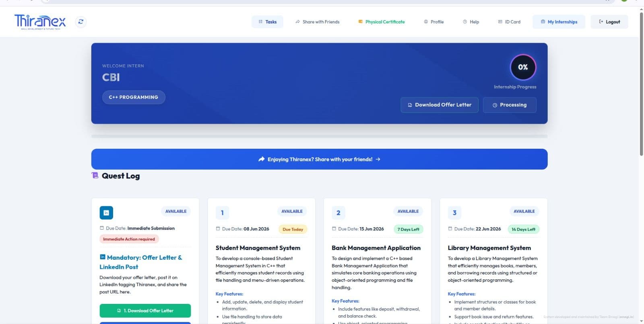
Task: Click the number 3 task badge
Action: click(454, 213)
